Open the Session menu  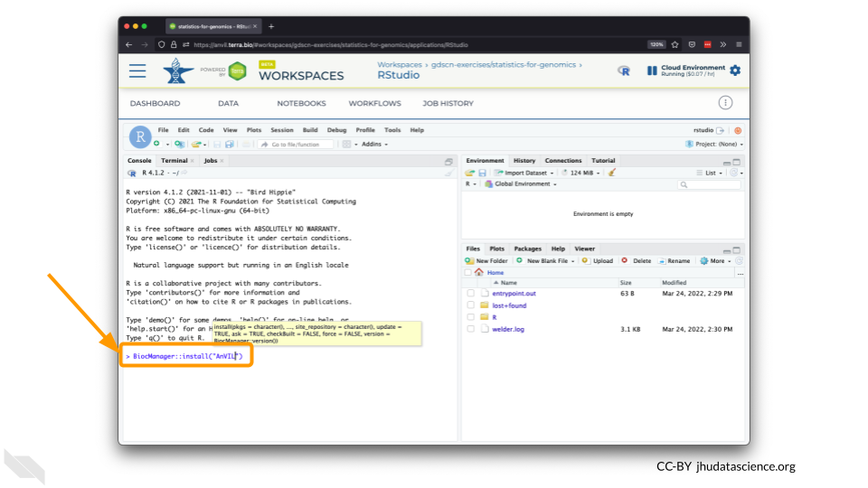coord(282,130)
